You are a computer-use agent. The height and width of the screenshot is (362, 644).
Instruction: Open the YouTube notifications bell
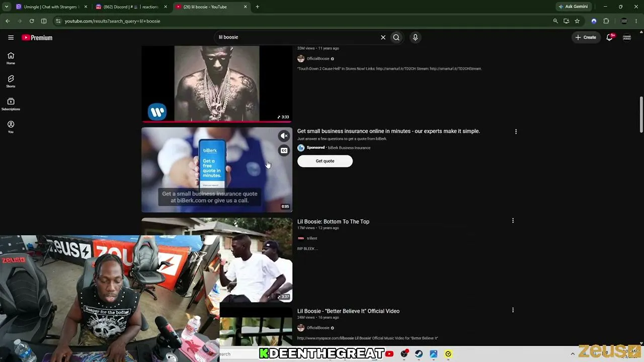609,37
